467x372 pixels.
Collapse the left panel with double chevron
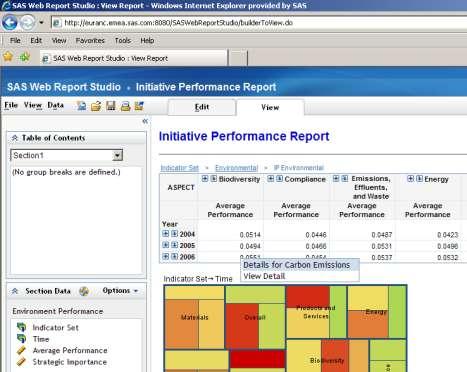[145, 121]
